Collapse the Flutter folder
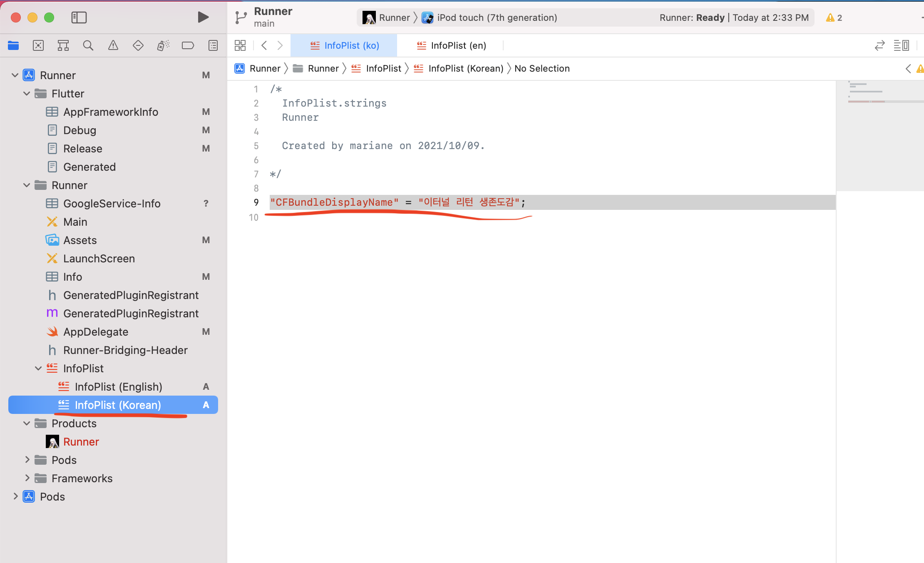The width and height of the screenshot is (924, 563). point(27,94)
